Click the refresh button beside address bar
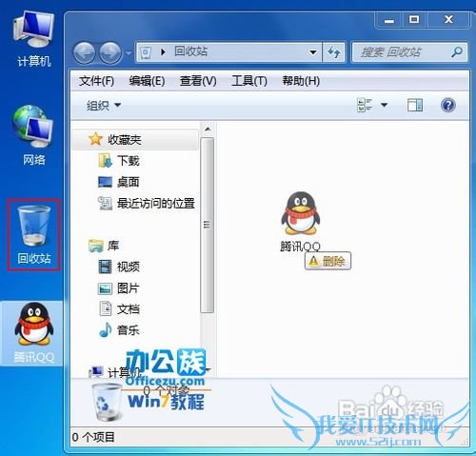476x456 pixels. click(333, 52)
